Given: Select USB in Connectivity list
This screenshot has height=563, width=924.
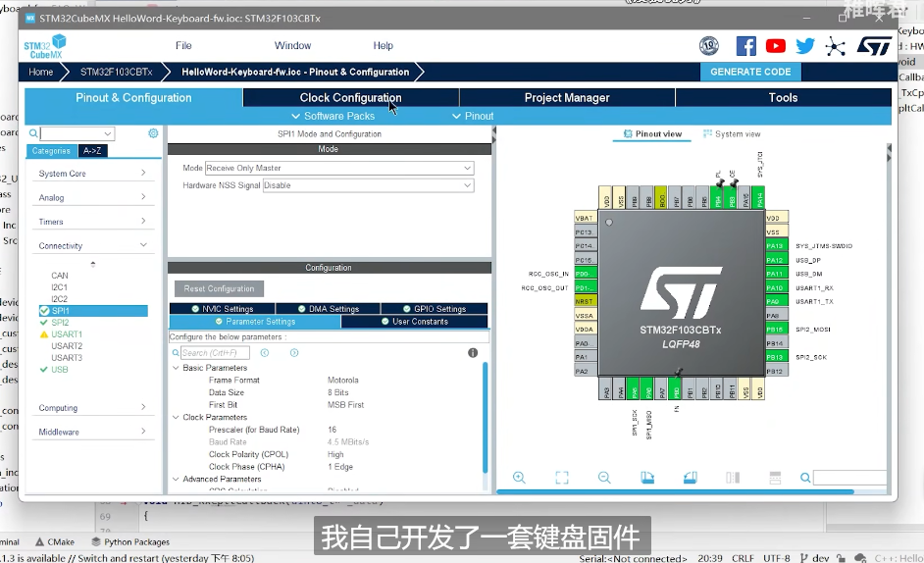Looking at the screenshot, I should click(60, 370).
